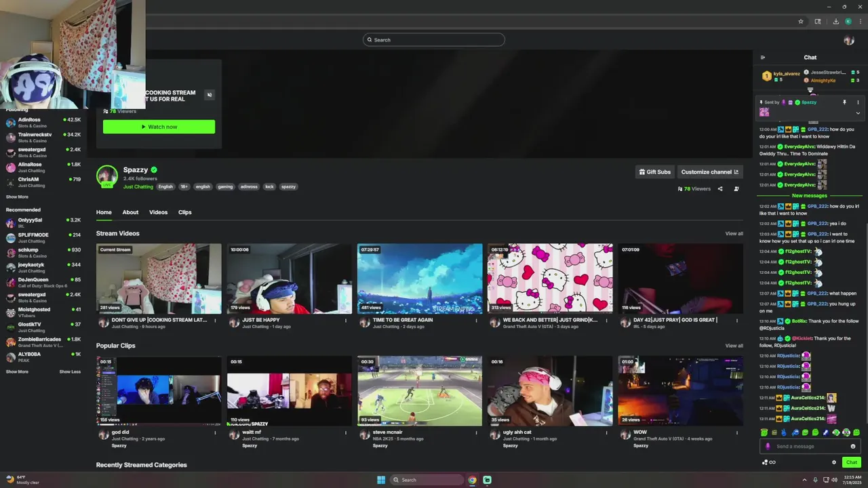The image size is (868, 488).
Task: Open ChrisAM channel in sidebar
Action: (x=43, y=182)
